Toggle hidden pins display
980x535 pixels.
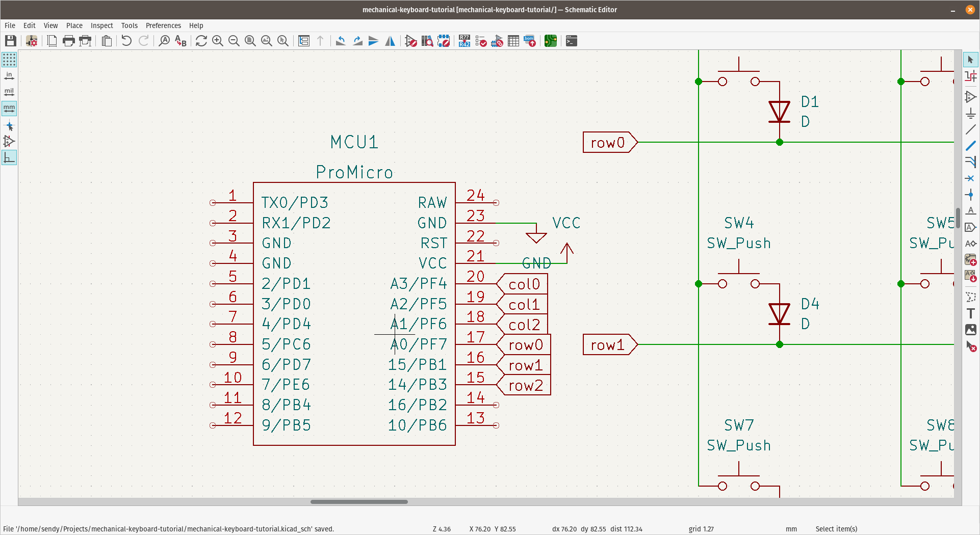pyautogui.click(x=9, y=141)
